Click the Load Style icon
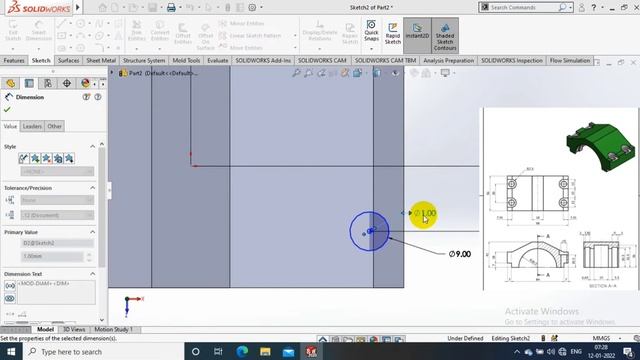 (69, 158)
